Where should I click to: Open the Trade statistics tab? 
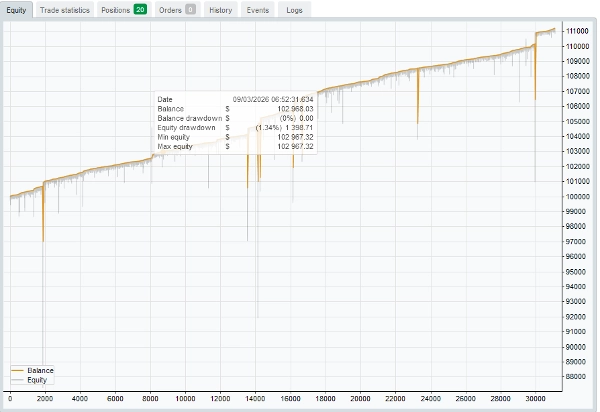pos(65,10)
